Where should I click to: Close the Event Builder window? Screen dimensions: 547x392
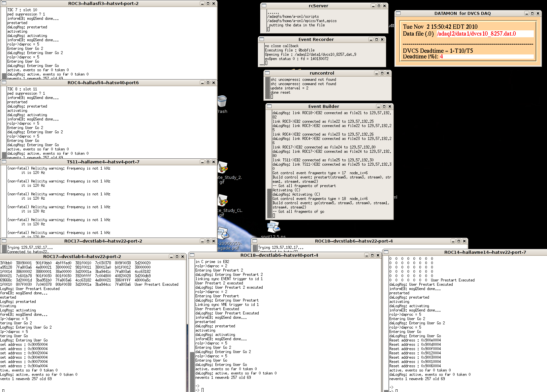(x=390, y=106)
